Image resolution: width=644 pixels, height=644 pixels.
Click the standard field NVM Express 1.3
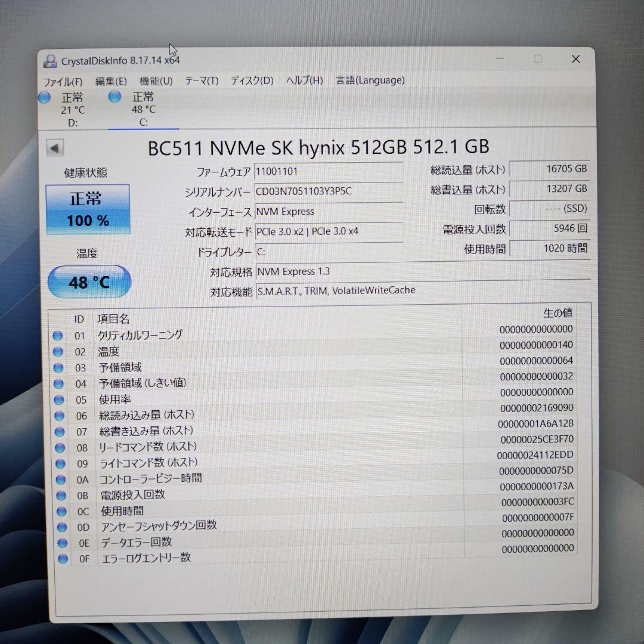pos(423,271)
